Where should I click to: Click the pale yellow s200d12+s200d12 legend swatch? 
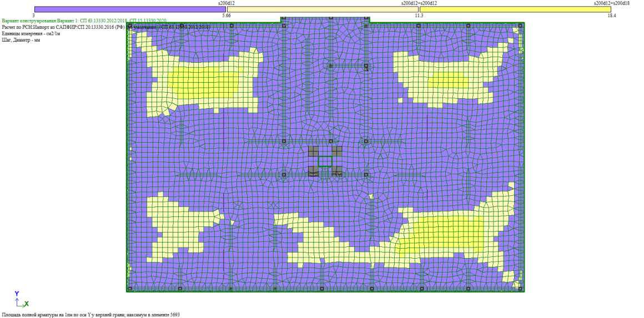323,9
